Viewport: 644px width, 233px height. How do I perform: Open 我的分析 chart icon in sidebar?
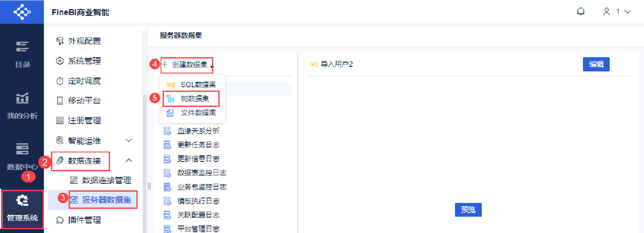pos(22,98)
